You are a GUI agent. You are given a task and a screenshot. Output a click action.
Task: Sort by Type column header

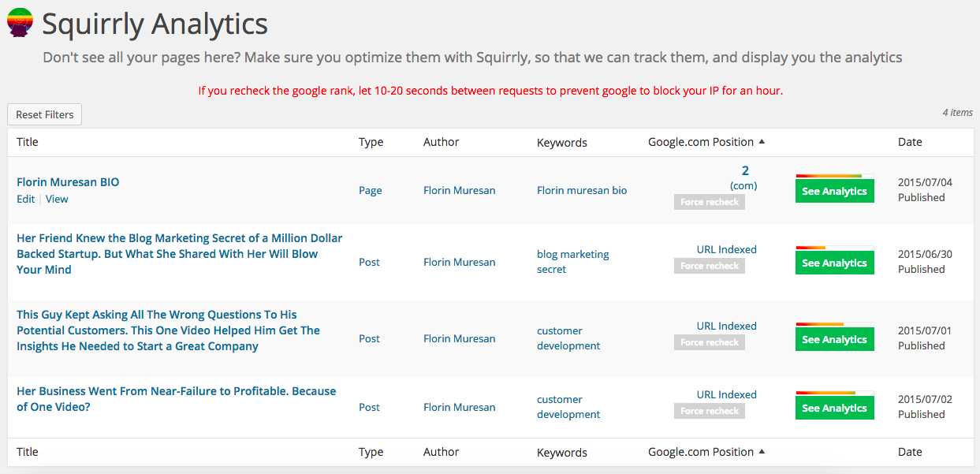coord(371,142)
